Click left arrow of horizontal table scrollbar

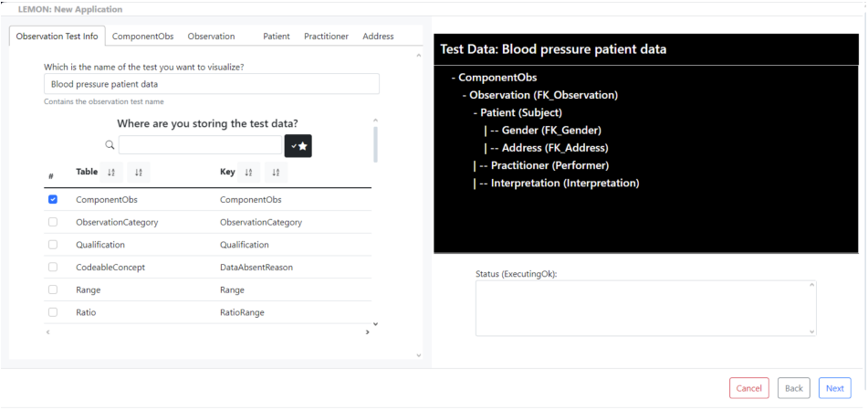click(48, 332)
